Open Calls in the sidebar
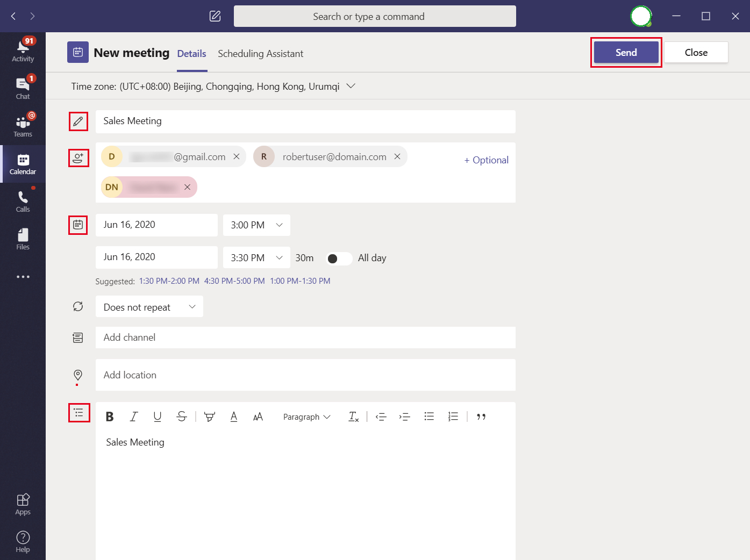The width and height of the screenshot is (750, 560). (x=23, y=202)
